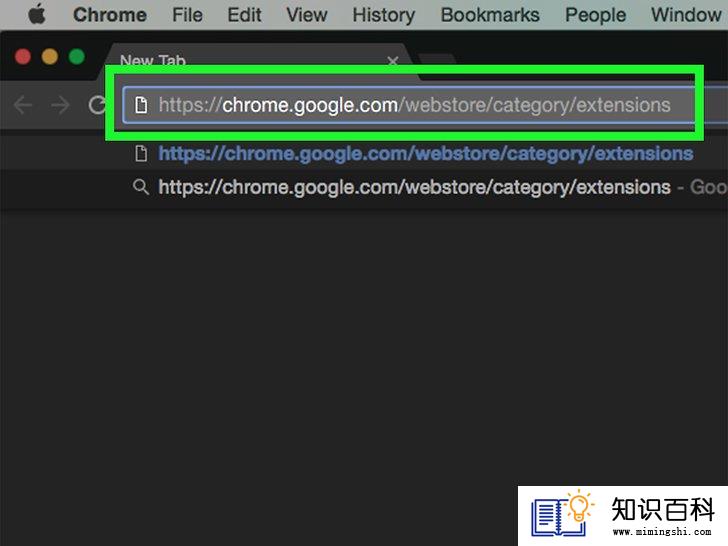728x546 pixels.
Task: Open the Edit menu
Action: pyautogui.click(x=244, y=15)
